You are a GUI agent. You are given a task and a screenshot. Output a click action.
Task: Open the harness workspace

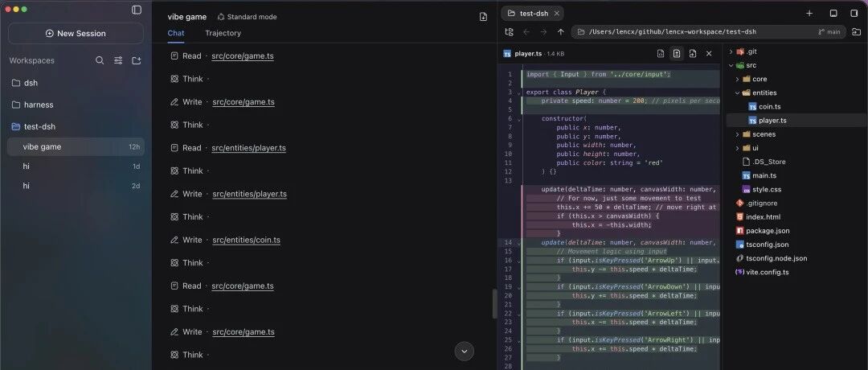click(x=76, y=105)
